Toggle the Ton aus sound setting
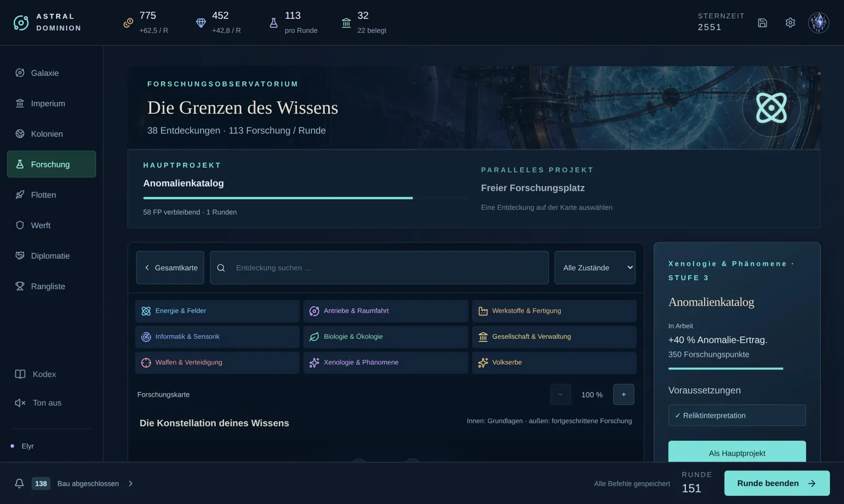Viewport: 844px width, 504px height. [52, 403]
